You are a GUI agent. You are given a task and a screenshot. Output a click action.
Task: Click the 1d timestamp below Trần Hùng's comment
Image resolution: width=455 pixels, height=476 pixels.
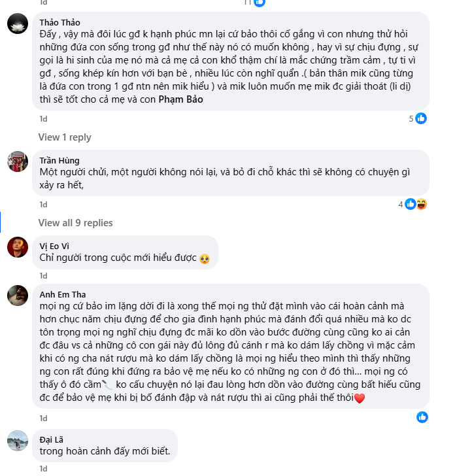(x=43, y=205)
